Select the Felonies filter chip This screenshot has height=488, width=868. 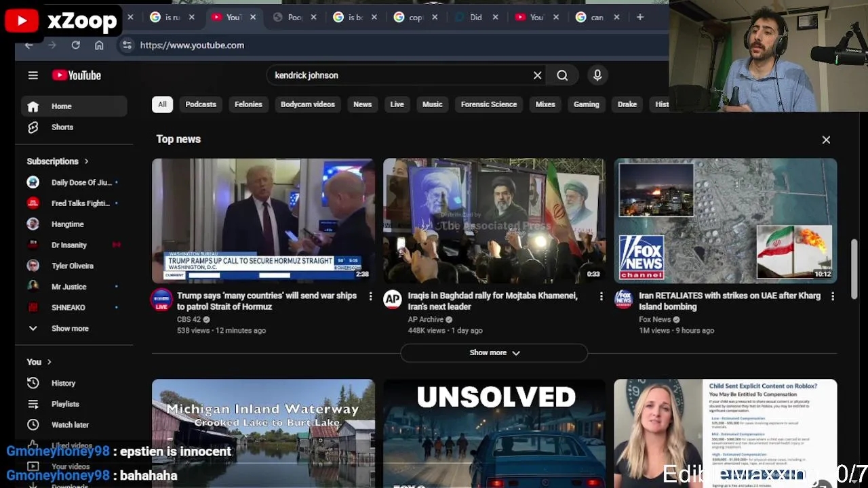[x=248, y=104]
